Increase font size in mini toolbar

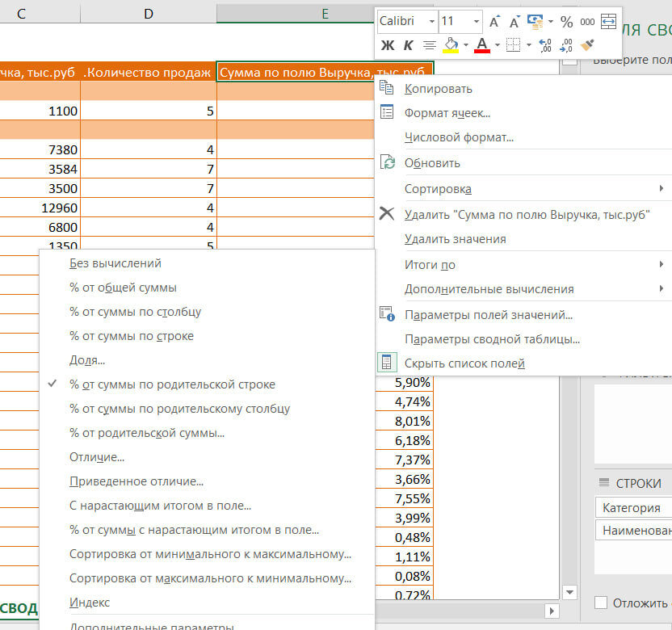coord(494,22)
